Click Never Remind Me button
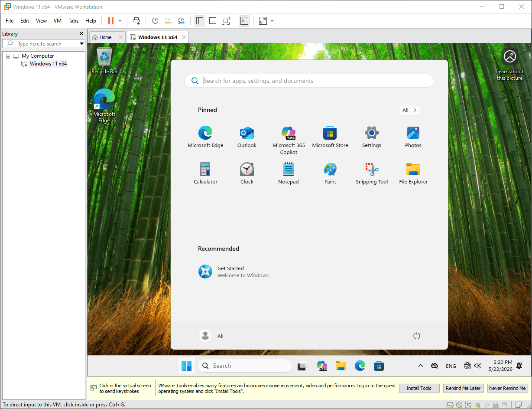Image resolution: width=532 pixels, height=409 pixels. [x=507, y=388]
